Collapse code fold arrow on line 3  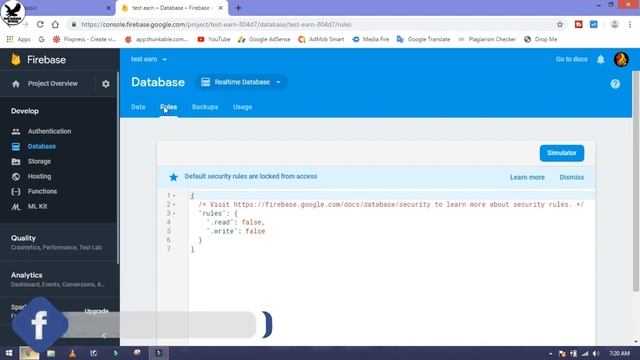(x=174, y=213)
